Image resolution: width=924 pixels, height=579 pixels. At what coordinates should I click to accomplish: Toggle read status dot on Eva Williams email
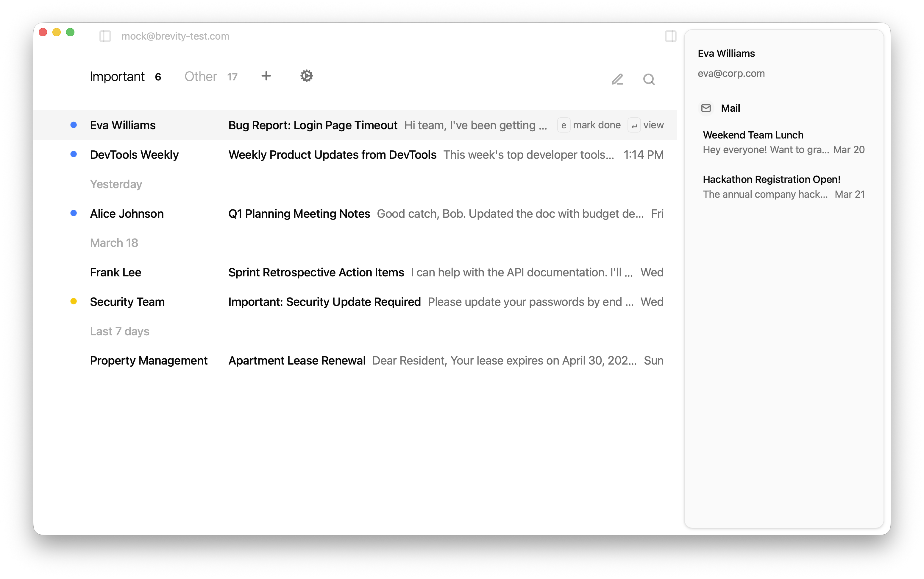click(74, 125)
